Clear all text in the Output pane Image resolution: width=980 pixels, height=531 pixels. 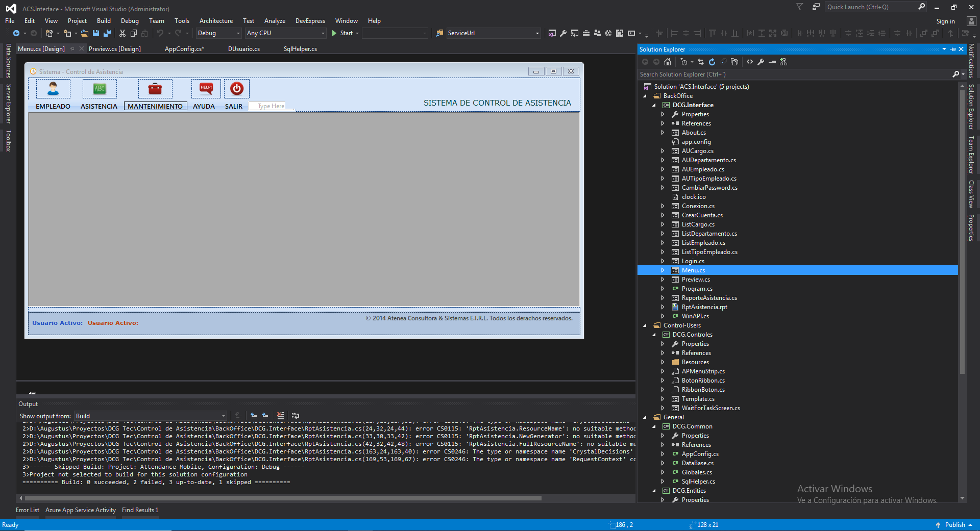pos(280,416)
